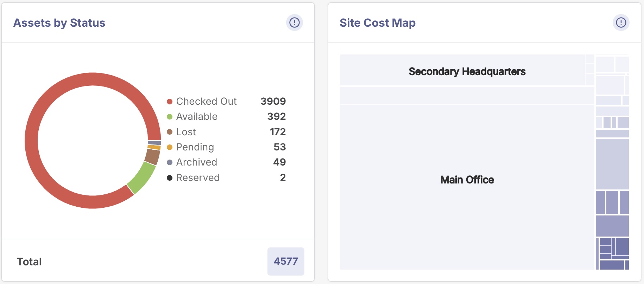Select the Pending legend item

(195, 147)
